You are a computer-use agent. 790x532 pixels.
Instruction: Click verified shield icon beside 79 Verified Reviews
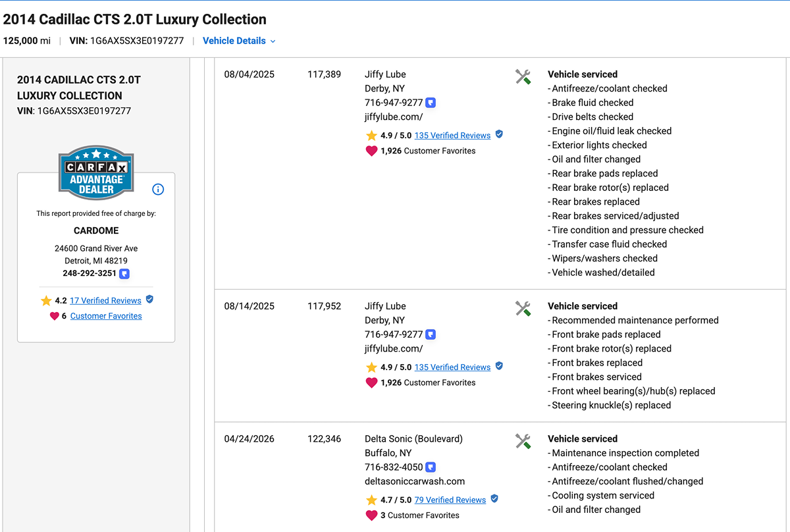(494, 499)
